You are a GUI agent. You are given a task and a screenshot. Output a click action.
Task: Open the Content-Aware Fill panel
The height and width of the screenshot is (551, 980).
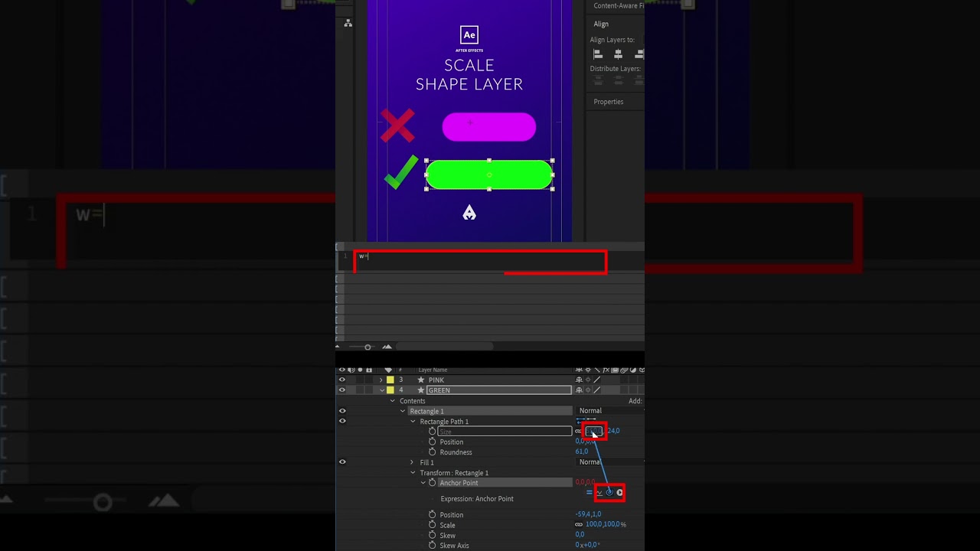tap(619, 5)
